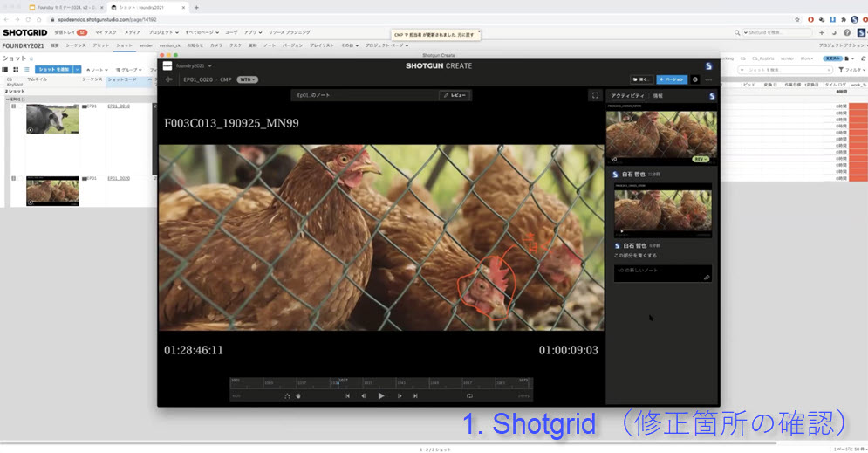Toggle fullscreen viewer icon
The height and width of the screenshot is (453, 868).
(x=595, y=95)
